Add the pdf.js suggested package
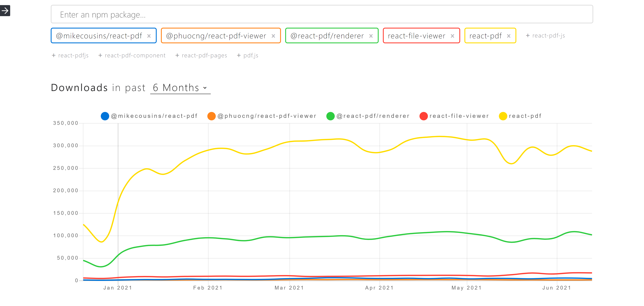The height and width of the screenshot is (306, 644). click(x=247, y=55)
